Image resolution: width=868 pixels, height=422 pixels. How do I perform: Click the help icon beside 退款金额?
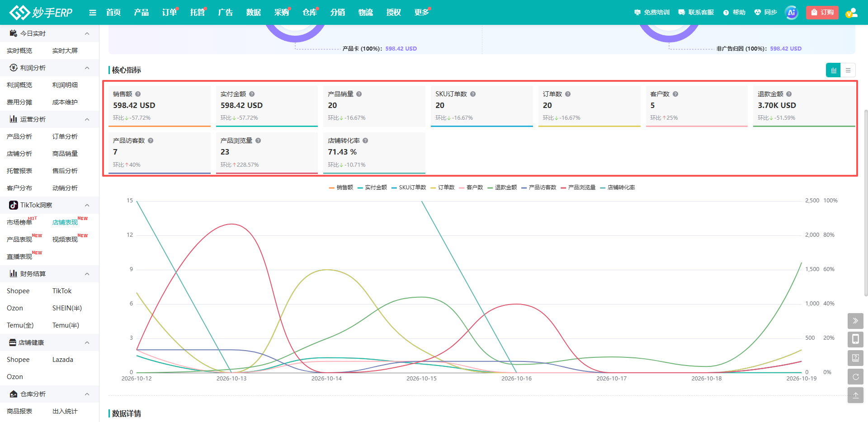pyautogui.click(x=789, y=94)
